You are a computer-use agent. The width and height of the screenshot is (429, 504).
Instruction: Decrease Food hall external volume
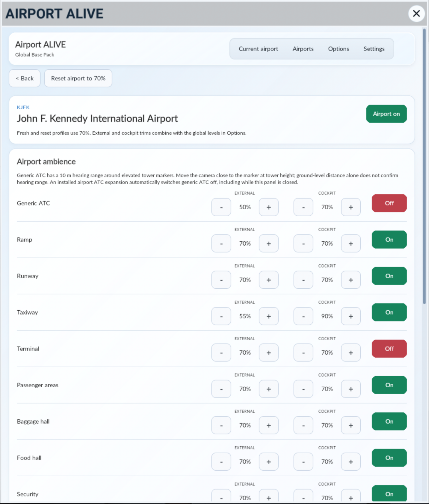221,462
